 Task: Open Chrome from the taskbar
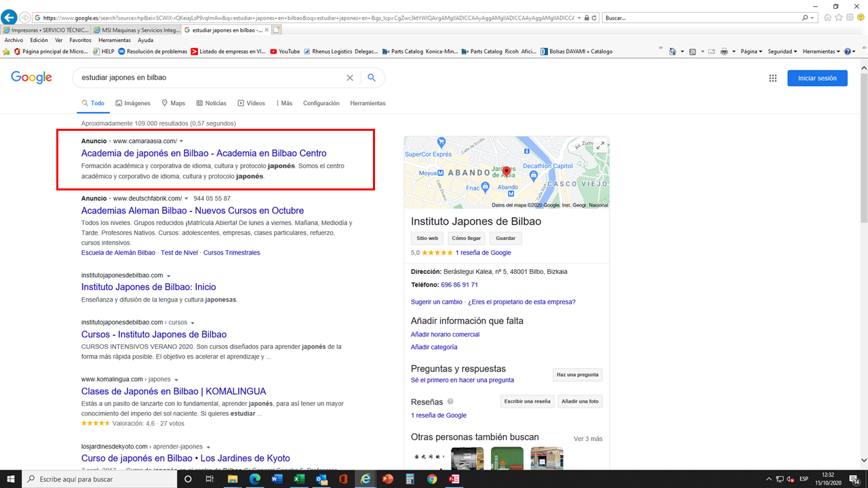pyautogui.click(x=432, y=479)
